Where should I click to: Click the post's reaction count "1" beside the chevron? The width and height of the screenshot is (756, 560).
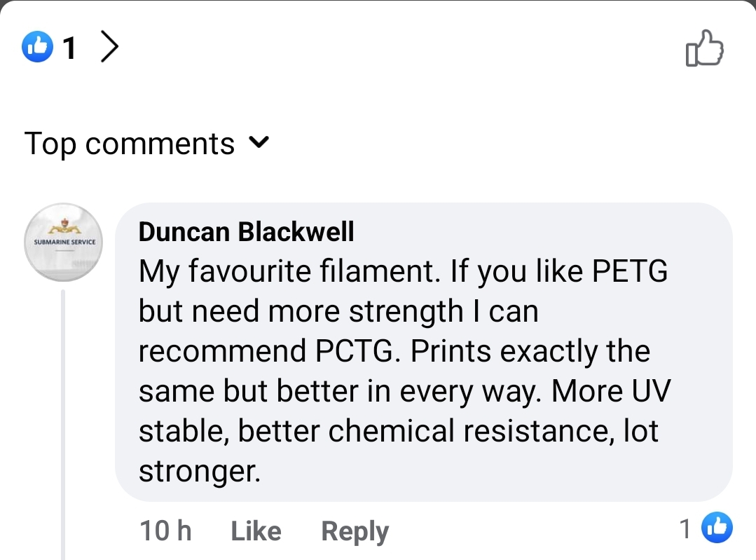(x=69, y=48)
